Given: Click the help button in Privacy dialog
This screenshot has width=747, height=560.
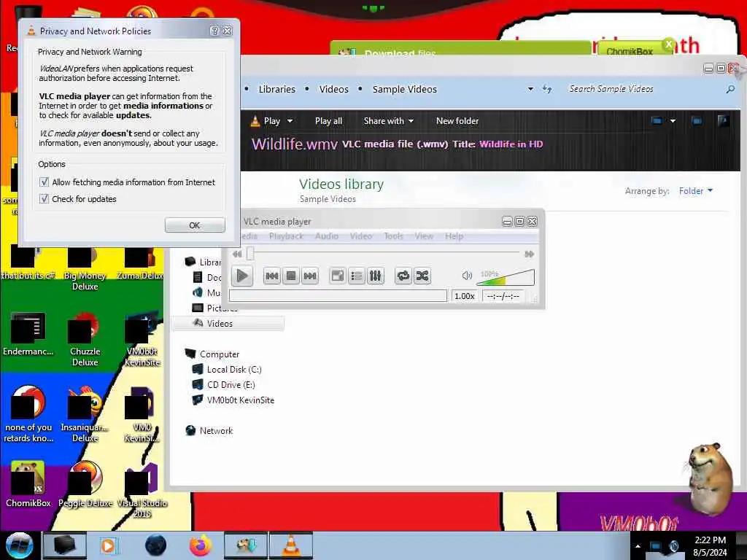Looking at the screenshot, I should [215, 31].
